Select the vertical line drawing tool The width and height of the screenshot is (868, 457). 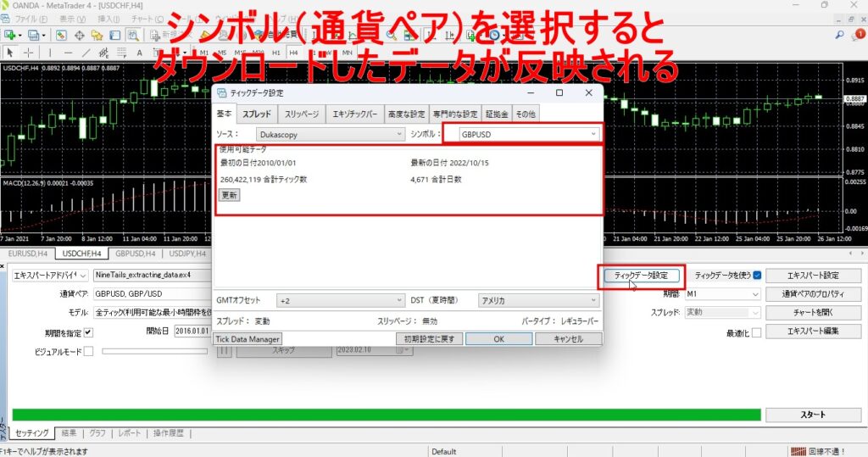50,53
